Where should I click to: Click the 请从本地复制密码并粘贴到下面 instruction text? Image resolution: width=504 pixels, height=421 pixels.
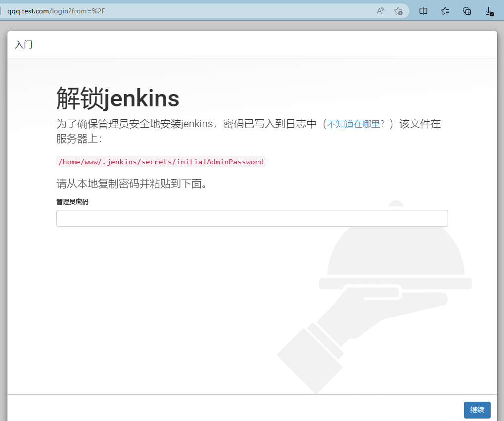[x=132, y=184]
